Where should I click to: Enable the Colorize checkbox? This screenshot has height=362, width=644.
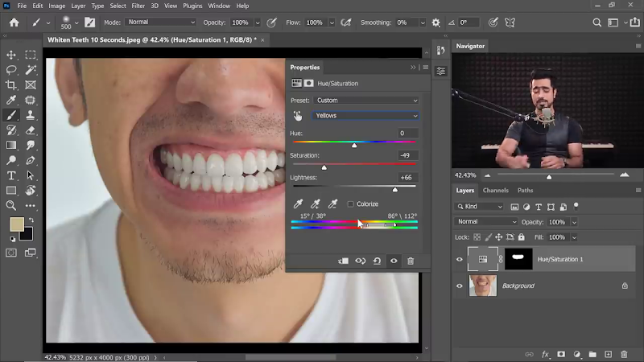point(350,204)
